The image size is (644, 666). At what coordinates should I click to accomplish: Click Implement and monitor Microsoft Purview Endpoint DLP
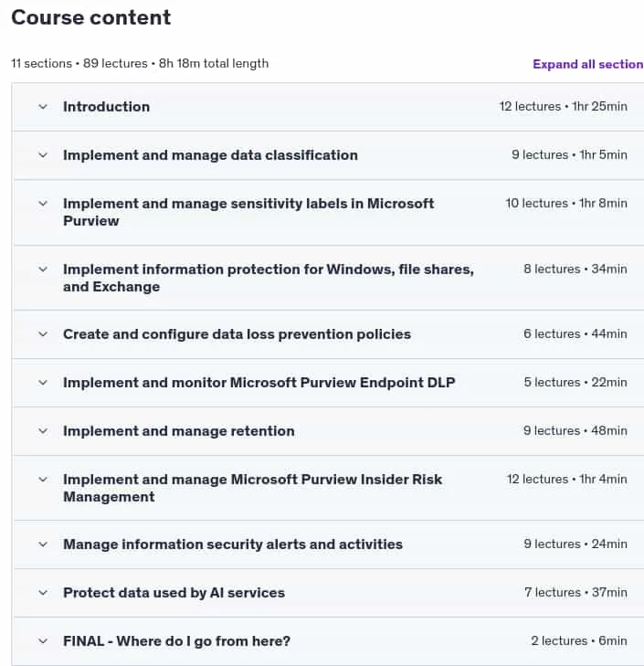[x=259, y=383]
